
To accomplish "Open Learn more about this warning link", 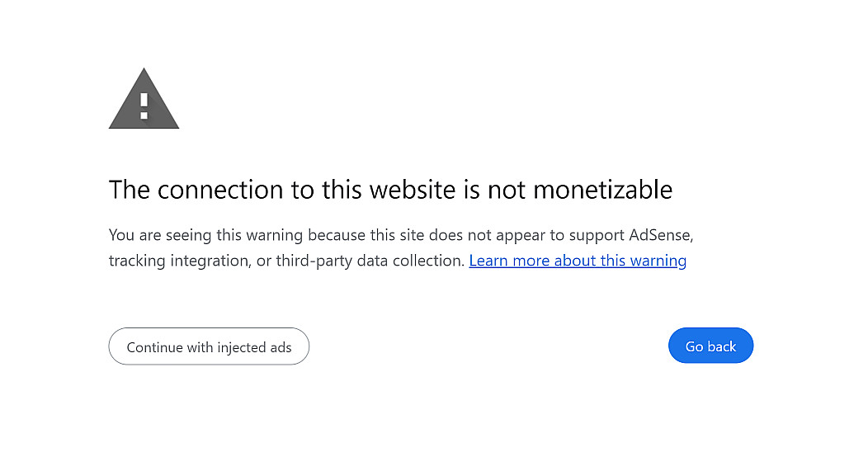I will (x=578, y=261).
